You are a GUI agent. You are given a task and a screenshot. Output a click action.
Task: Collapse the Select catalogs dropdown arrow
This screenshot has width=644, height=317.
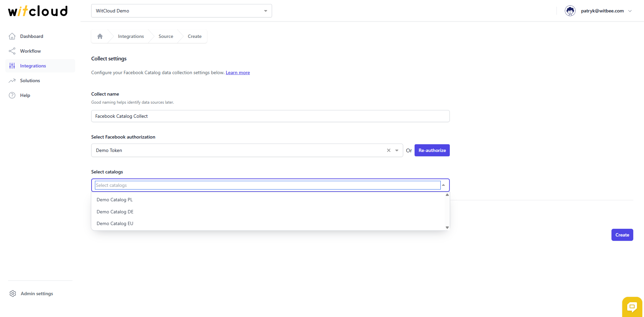point(443,185)
